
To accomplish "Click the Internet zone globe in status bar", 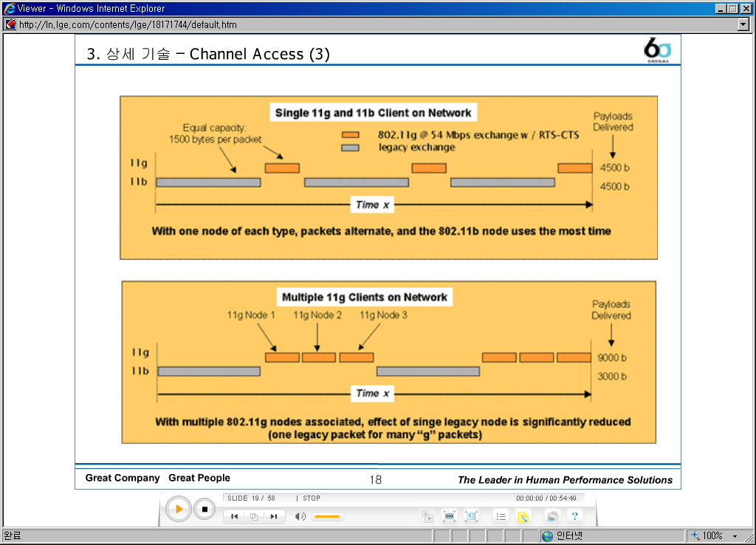I will pos(547,536).
